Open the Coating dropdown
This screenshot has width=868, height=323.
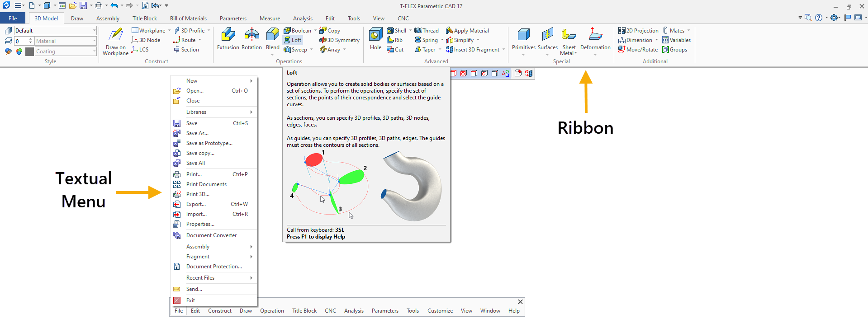(x=66, y=51)
